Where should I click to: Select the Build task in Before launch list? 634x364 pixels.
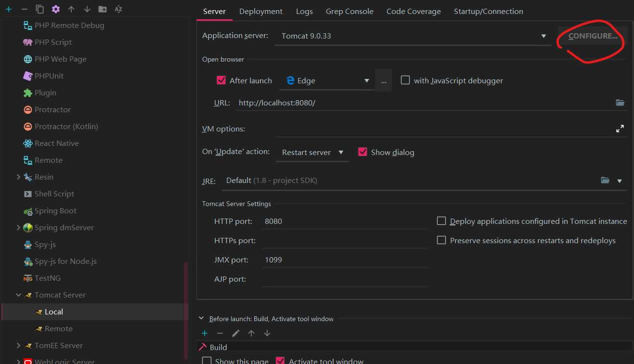414,347
